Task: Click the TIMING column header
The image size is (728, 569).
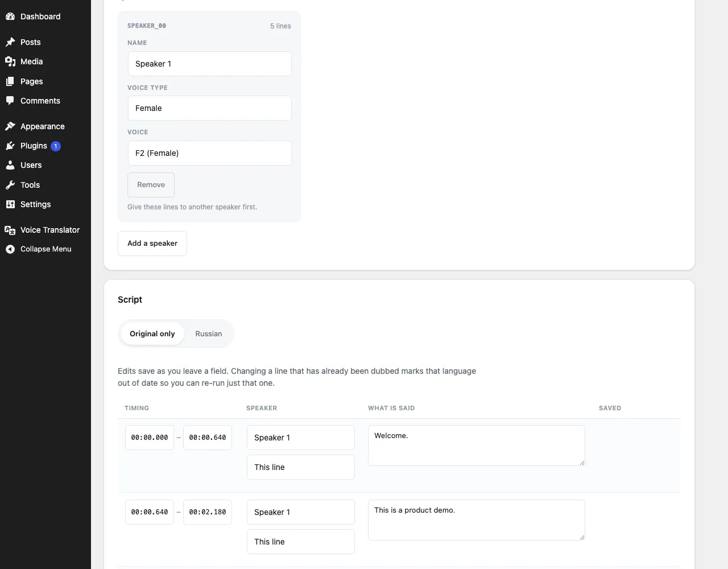Action: (137, 408)
